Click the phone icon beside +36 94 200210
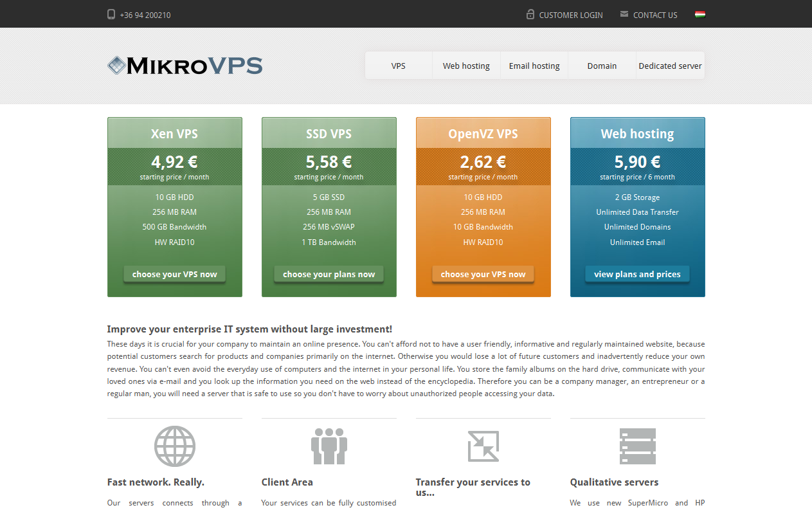This screenshot has height=510, width=812. tap(111, 14)
